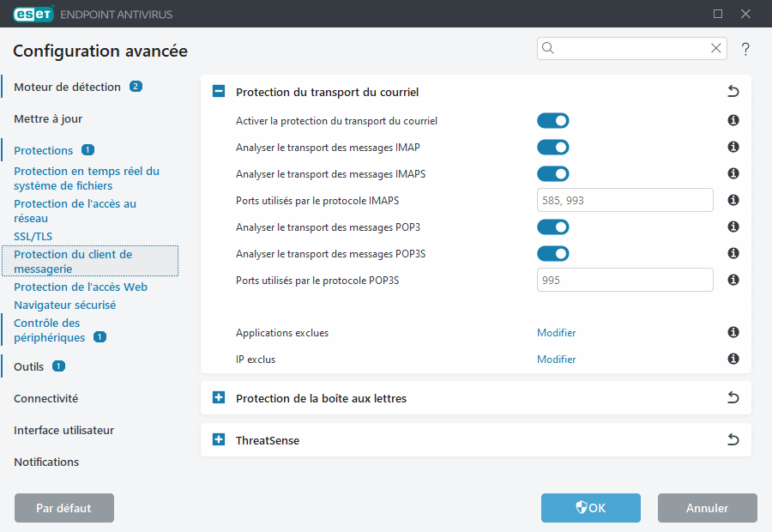This screenshot has height=532, width=772.
Task: Clear the search field using the X icon
Action: (715, 49)
